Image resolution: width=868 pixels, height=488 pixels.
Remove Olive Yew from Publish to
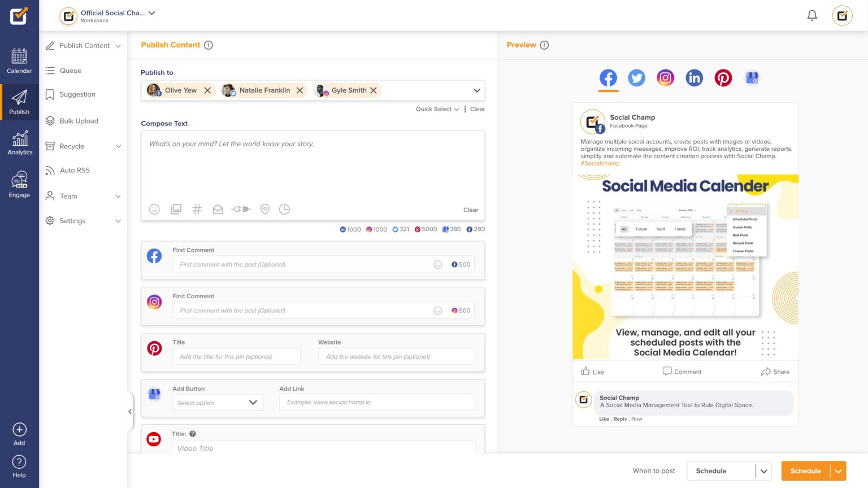[207, 90]
